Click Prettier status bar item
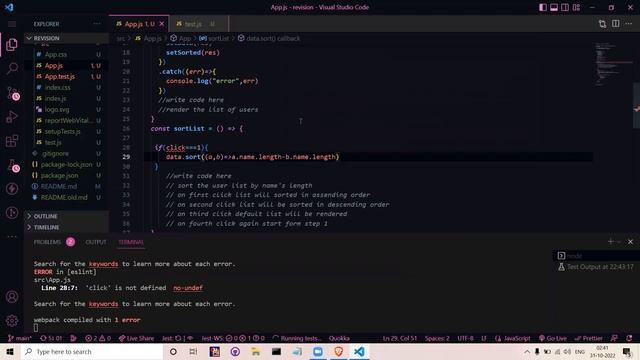Viewport: 640px width, 360px height. click(x=589, y=338)
